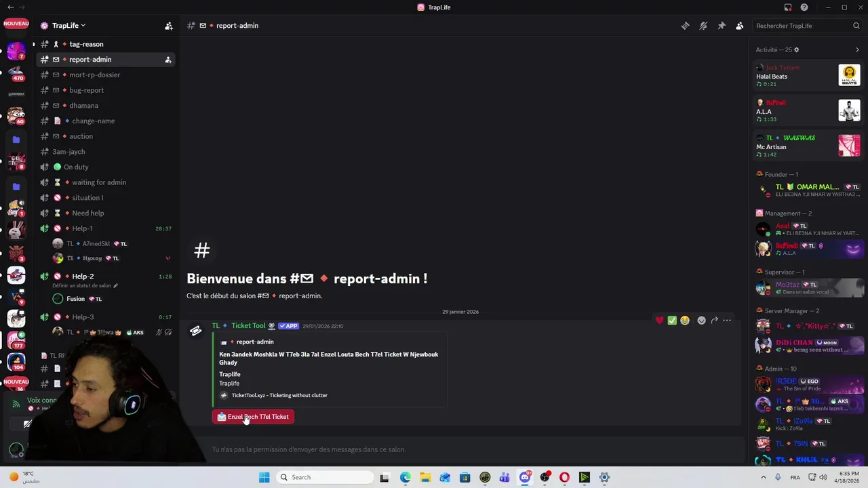Viewport: 868px width, 488px height.
Task: Open the add reaction emoji picker
Action: coord(702,321)
